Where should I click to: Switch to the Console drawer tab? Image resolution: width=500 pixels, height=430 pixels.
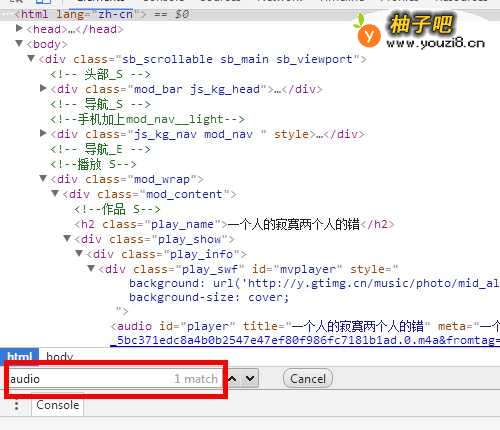click(x=58, y=405)
